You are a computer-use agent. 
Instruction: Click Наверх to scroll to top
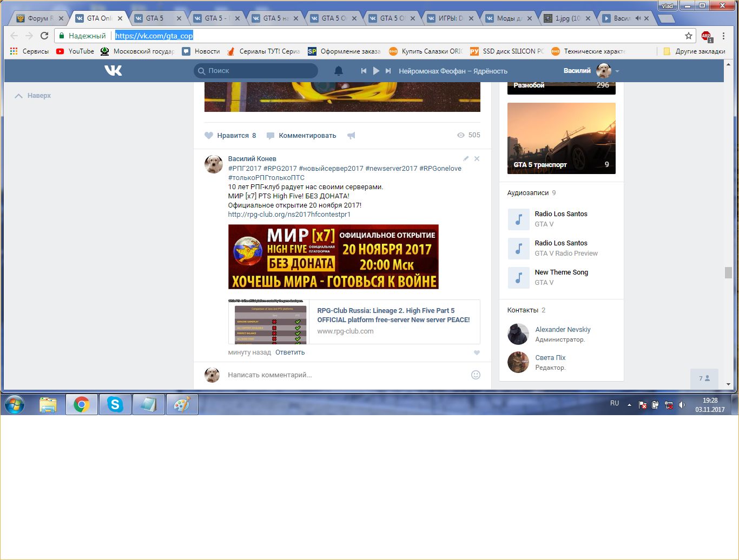pos(33,96)
